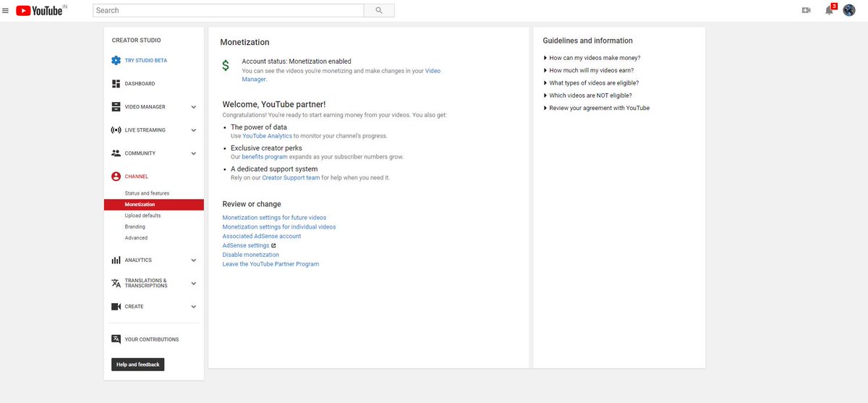Click the external link icon beside AdSense settings
Screen dimensions: 868x403
tap(273, 245)
